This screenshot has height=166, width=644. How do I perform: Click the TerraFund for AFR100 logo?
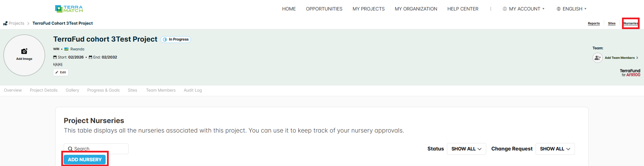[630, 73]
